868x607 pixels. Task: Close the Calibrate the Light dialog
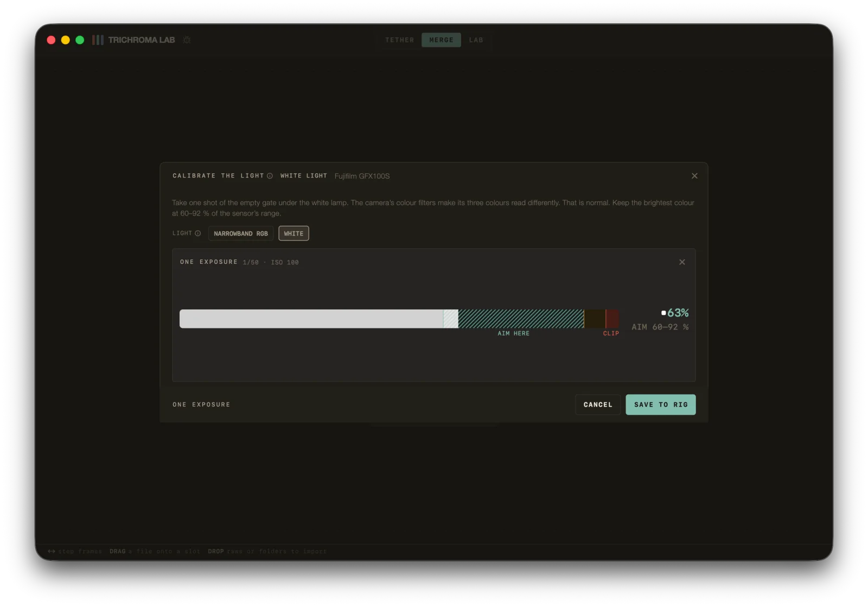tap(694, 176)
